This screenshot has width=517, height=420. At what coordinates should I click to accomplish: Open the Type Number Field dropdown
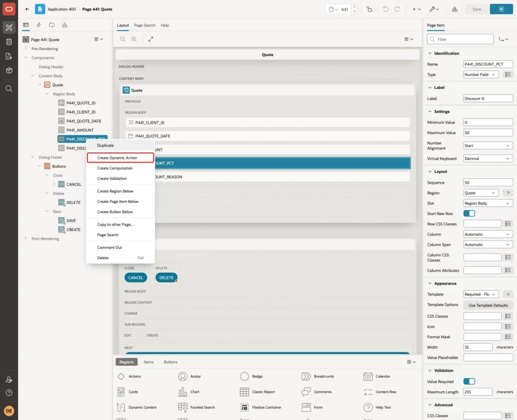tap(481, 75)
